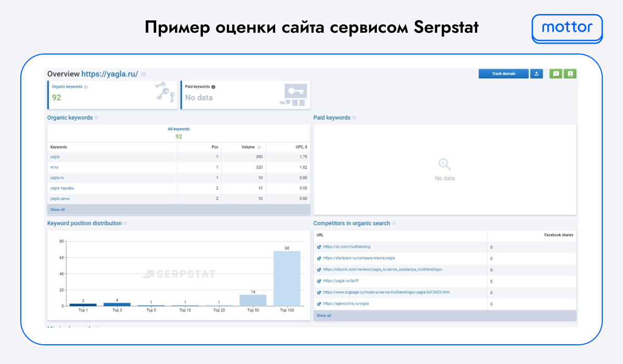Open the keyword 'yagla цены'

[60, 198]
